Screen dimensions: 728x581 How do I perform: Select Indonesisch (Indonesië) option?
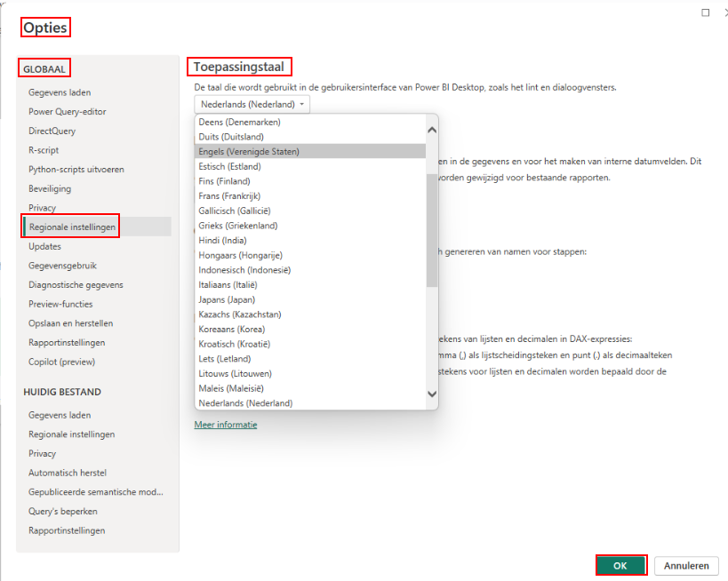pyautogui.click(x=310, y=271)
